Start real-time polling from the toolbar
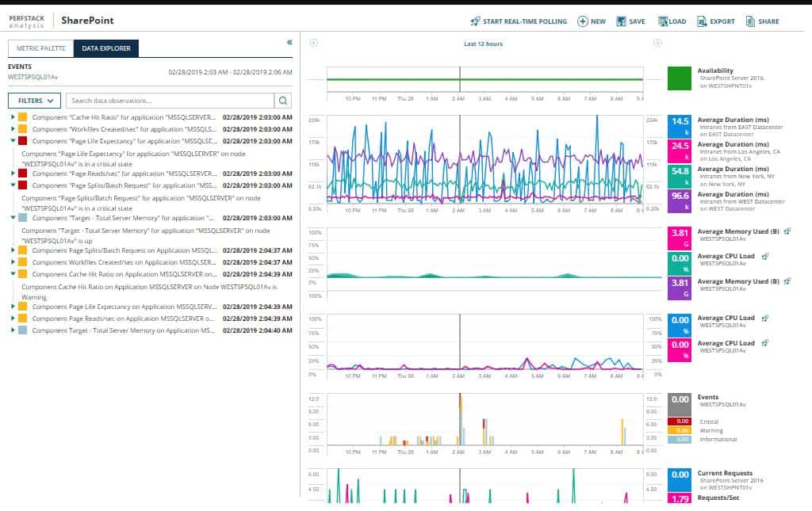This screenshot has width=812, height=511. 519,21
